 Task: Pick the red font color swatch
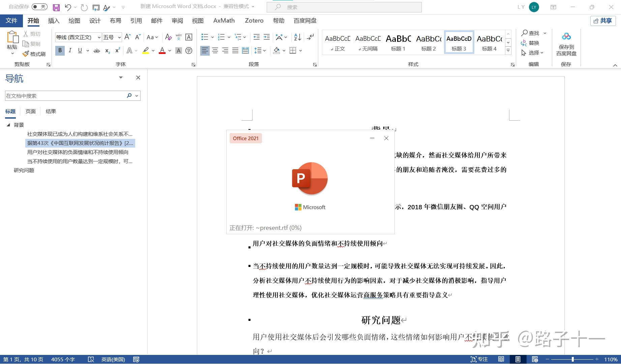tap(162, 51)
